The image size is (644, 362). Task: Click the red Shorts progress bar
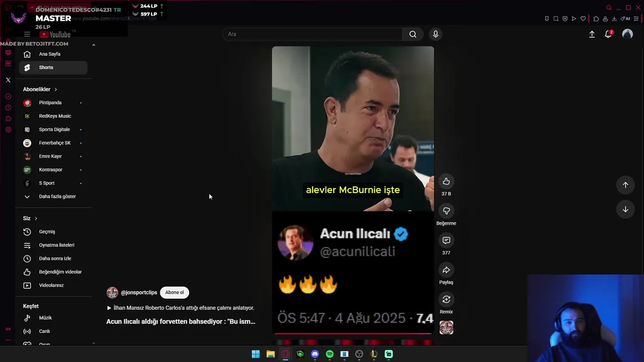(353, 333)
